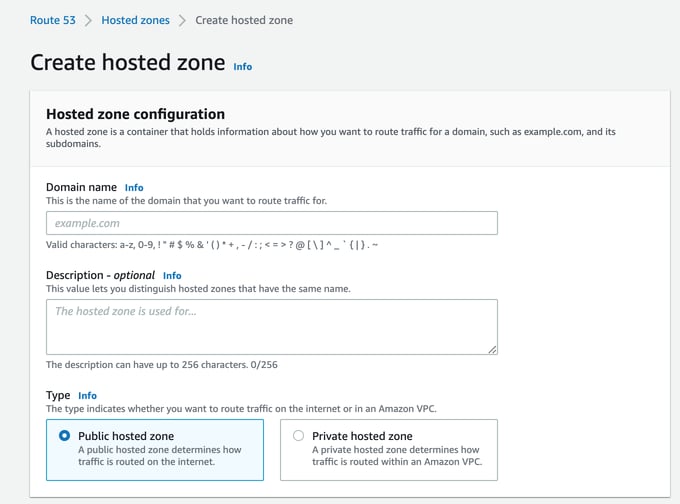Click the current Create hosted zone breadcrumb
The height and width of the screenshot is (504, 680).
tap(244, 20)
